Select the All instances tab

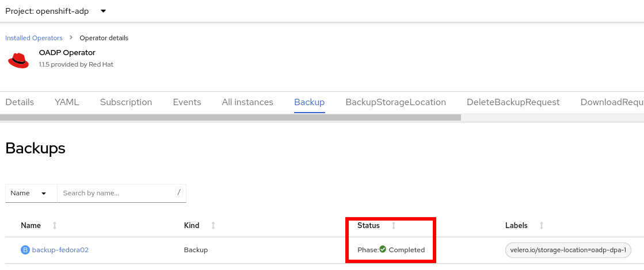pos(247,102)
